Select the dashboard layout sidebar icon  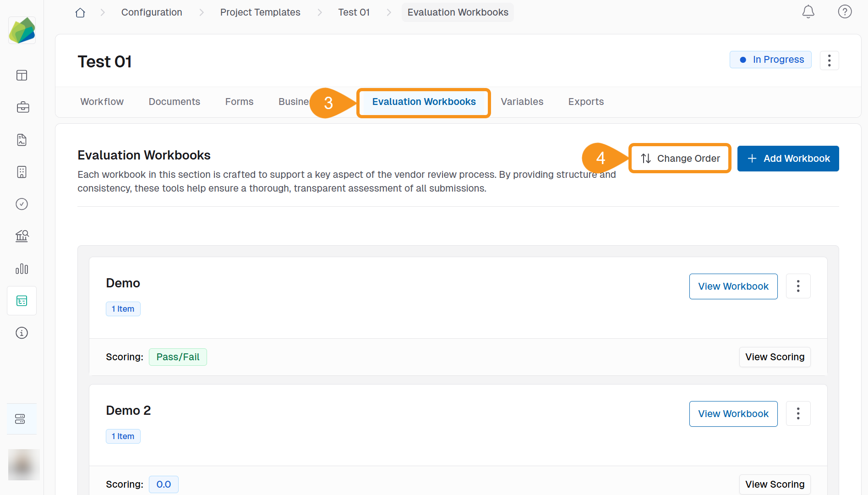point(22,75)
